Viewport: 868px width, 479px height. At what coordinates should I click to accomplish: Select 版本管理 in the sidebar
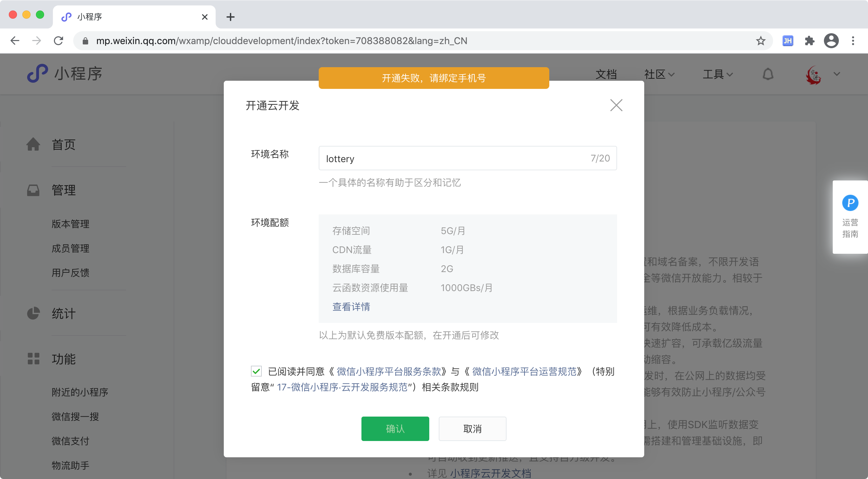point(71,224)
